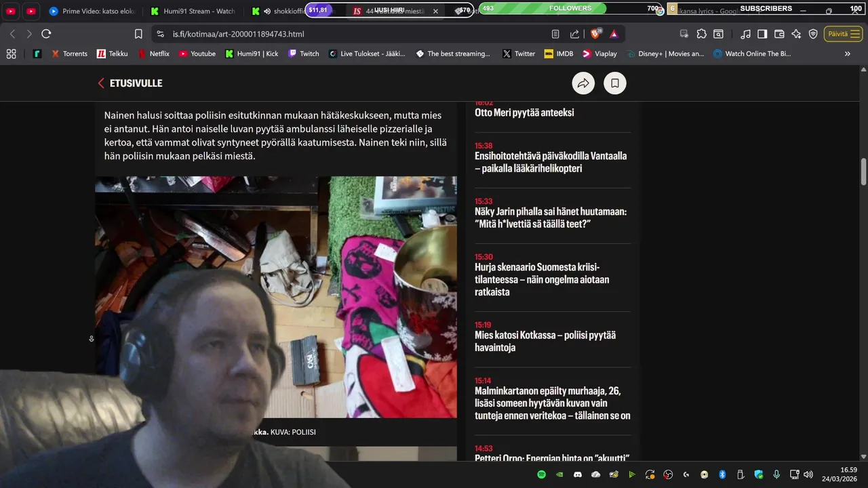Click Bluetooth icon in system tray
This screenshot has width=868, height=488.
722,474
